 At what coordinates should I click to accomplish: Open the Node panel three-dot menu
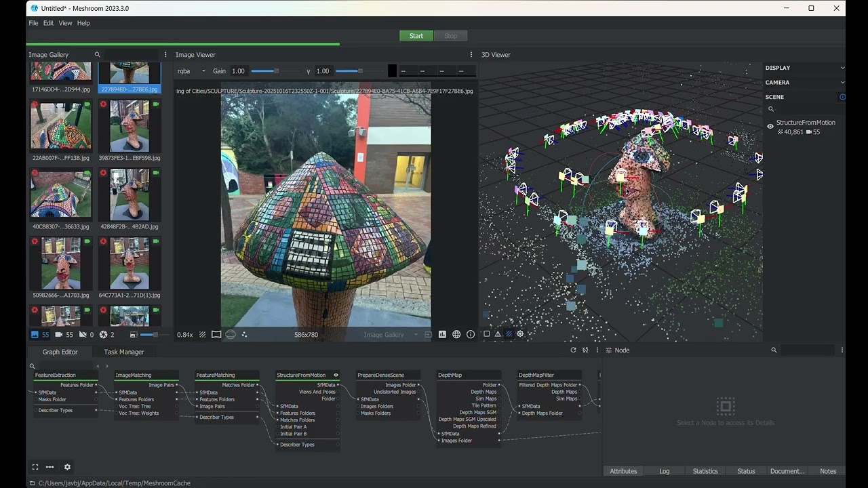(x=842, y=350)
